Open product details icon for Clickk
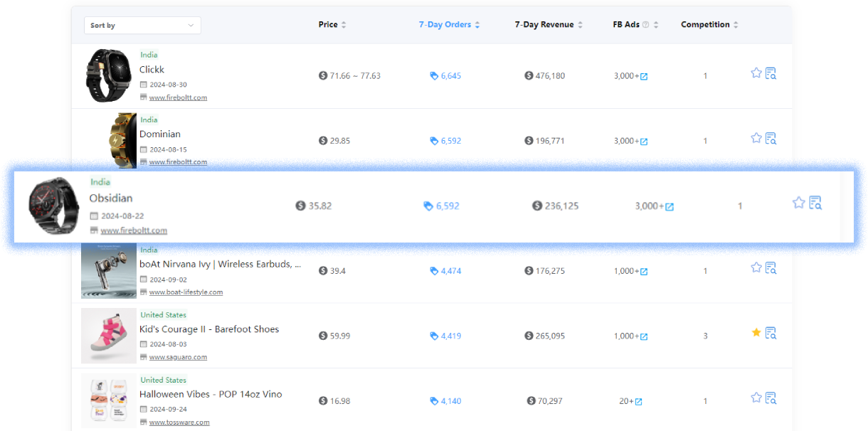The image size is (868, 431). click(x=771, y=73)
